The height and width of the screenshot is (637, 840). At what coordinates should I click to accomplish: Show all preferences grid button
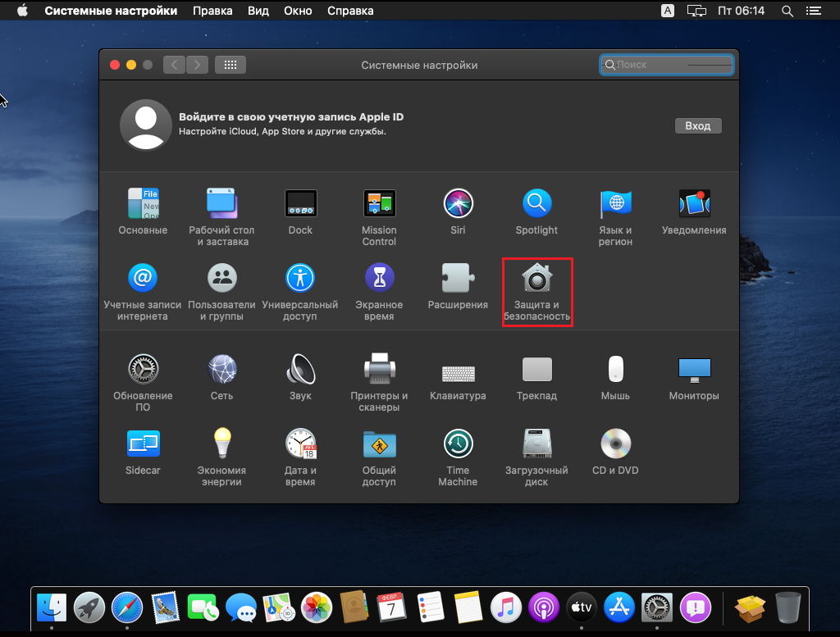pyautogui.click(x=231, y=65)
